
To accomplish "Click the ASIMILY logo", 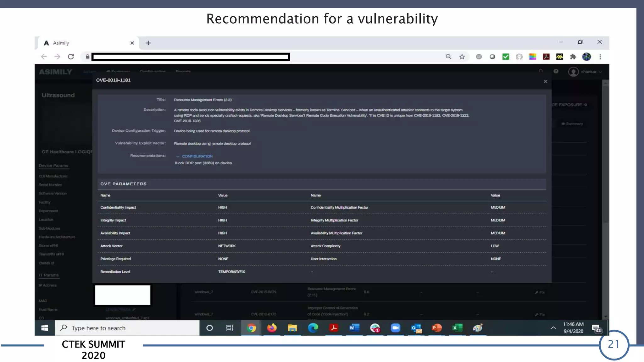I will pos(56,72).
